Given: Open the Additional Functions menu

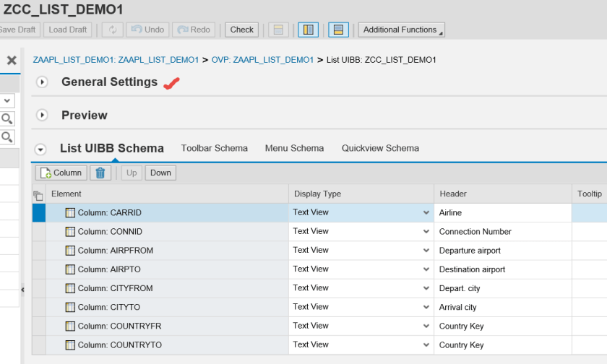Looking at the screenshot, I should (402, 30).
